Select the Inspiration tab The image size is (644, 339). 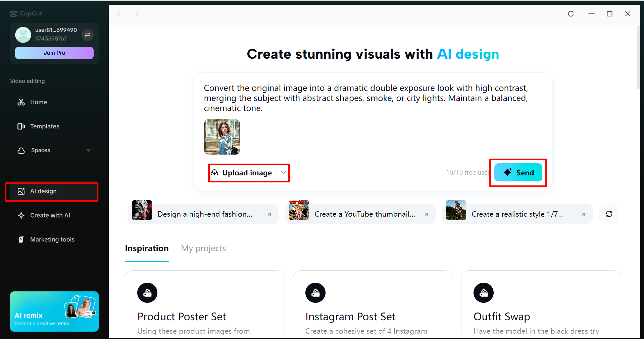[147, 248]
